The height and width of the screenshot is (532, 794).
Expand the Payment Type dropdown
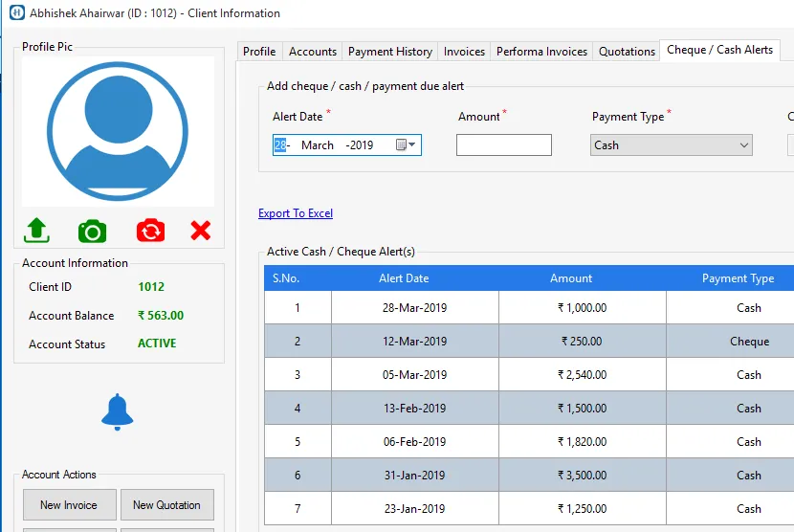pyautogui.click(x=743, y=145)
